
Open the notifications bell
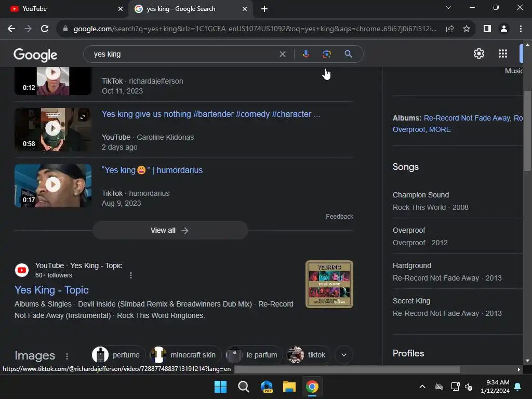click(x=518, y=387)
